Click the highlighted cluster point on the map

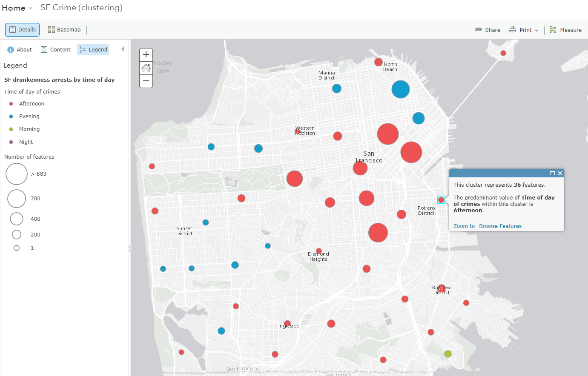[441, 199]
